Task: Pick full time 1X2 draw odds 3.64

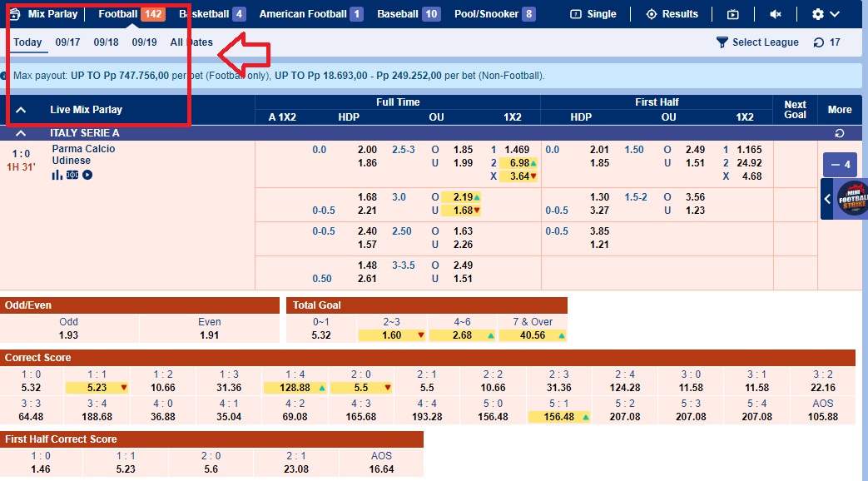Action: (519, 176)
